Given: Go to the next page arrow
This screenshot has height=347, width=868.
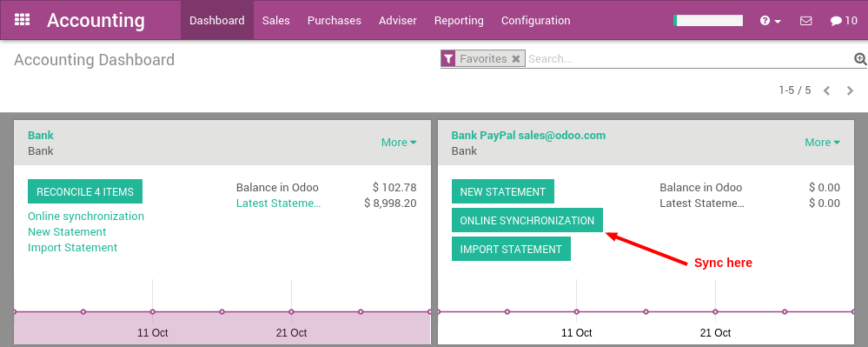Looking at the screenshot, I should [x=851, y=90].
